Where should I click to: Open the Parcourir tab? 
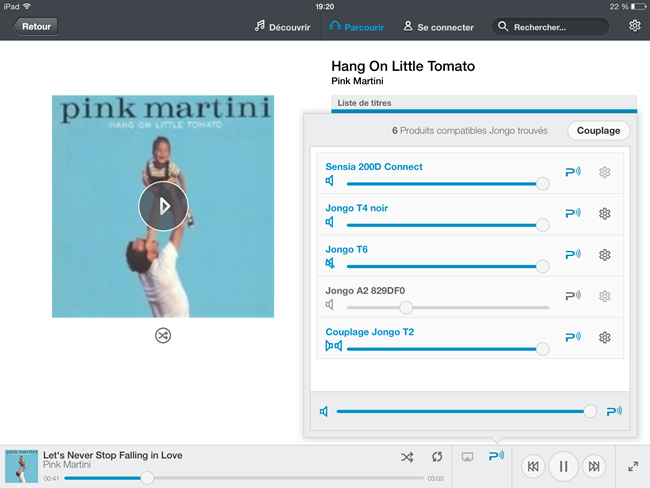357,27
